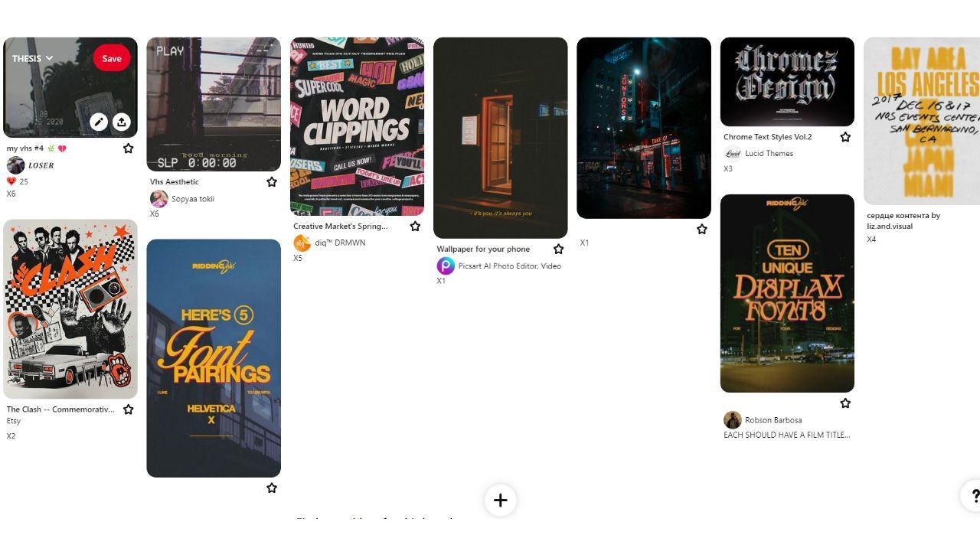Open Robson Barbosa profile avatar
Screen dimensions: 980x551
[733, 420]
